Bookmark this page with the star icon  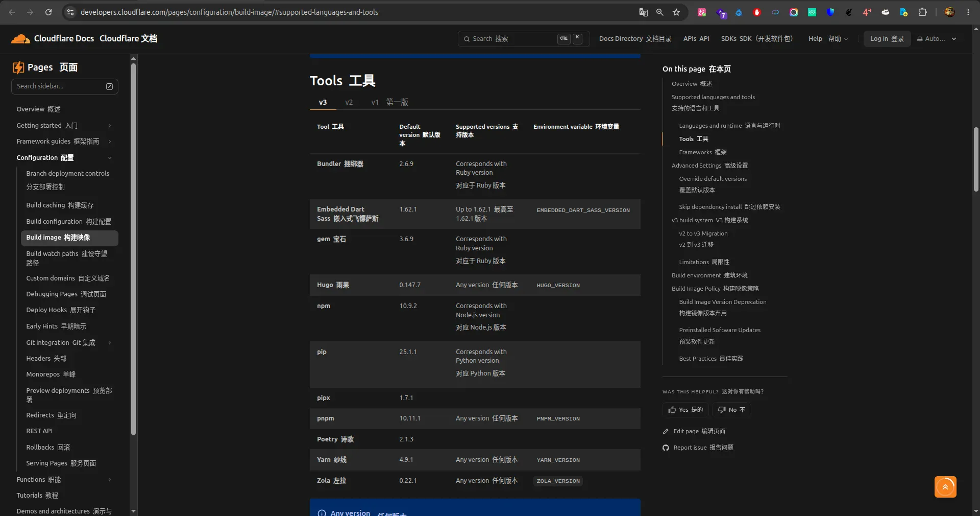tap(676, 12)
